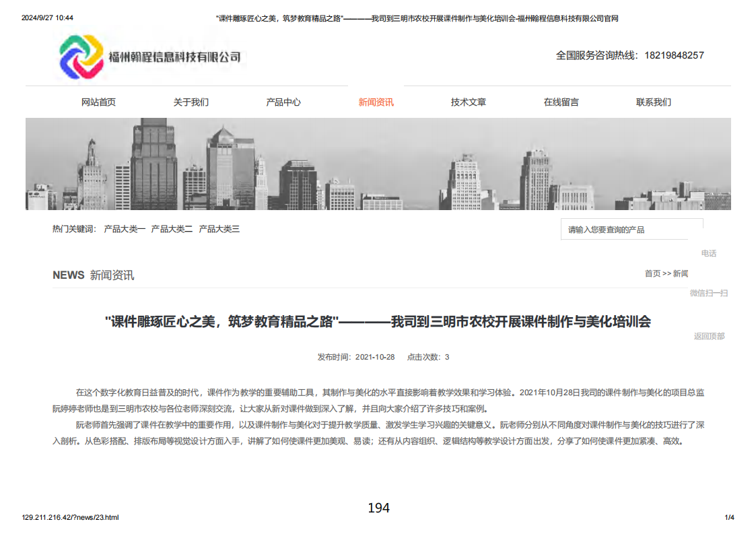Click the header timestamp 2024/9/27 10:44
This screenshot has height=534, width=756.
pos(47,18)
